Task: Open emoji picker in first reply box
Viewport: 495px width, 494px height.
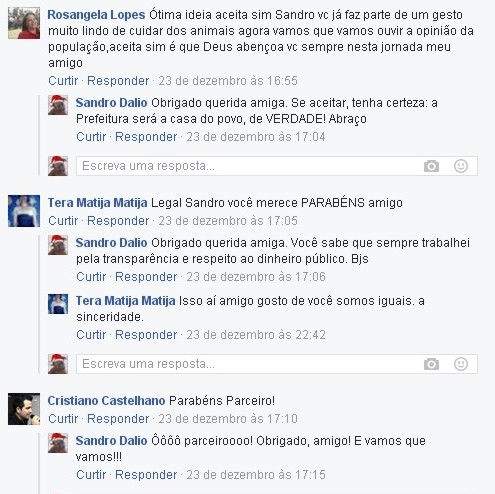Action: click(461, 166)
